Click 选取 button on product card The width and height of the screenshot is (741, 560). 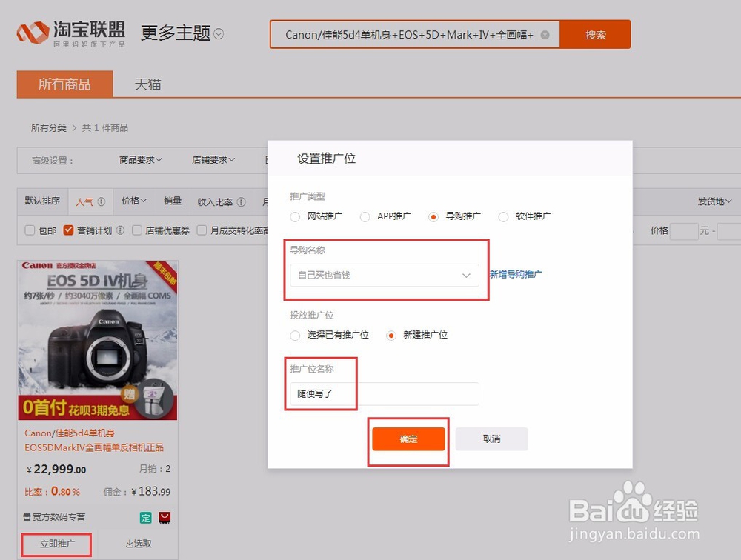pyautogui.click(x=139, y=544)
